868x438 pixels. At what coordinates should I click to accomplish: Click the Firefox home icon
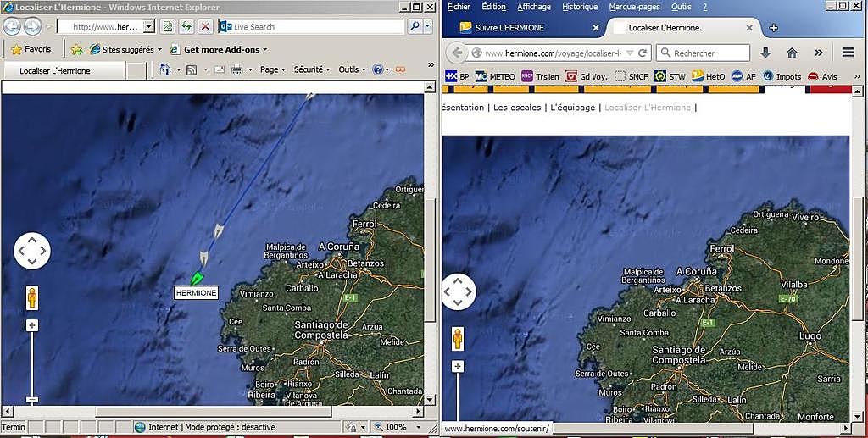pyautogui.click(x=793, y=53)
